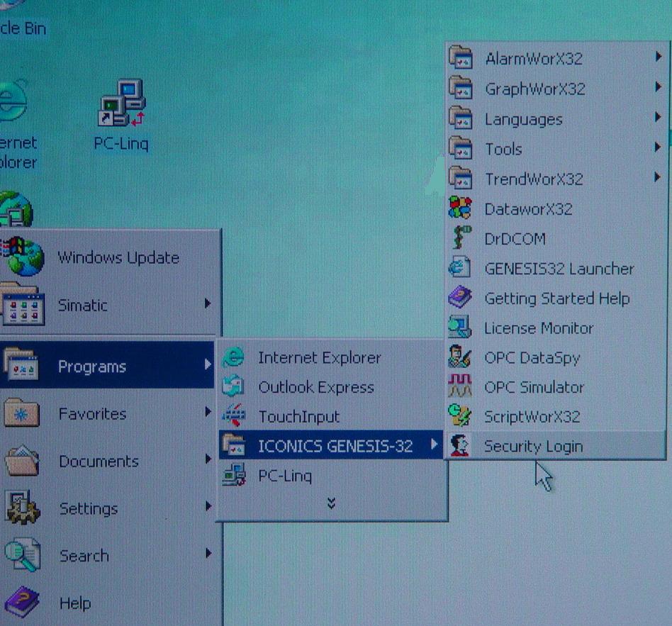Click the Outlook Express icon
Viewport: 672px width, 626px height.
pos(234,386)
